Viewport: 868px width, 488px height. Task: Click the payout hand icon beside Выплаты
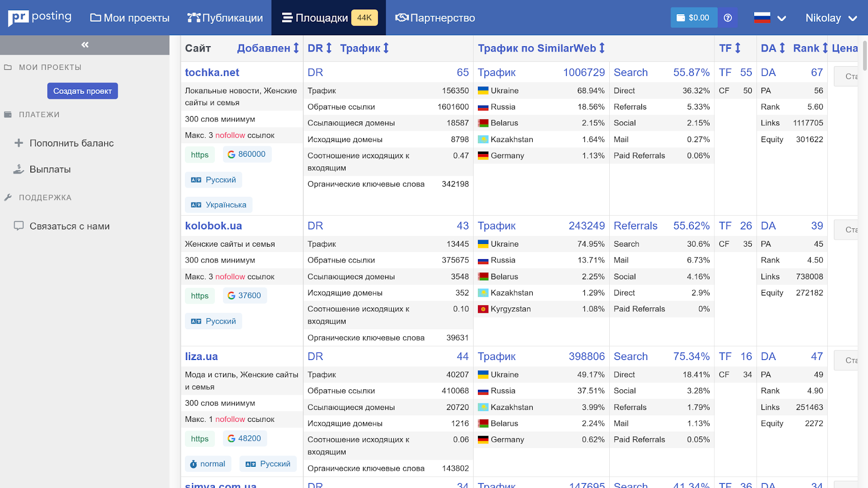tap(19, 169)
